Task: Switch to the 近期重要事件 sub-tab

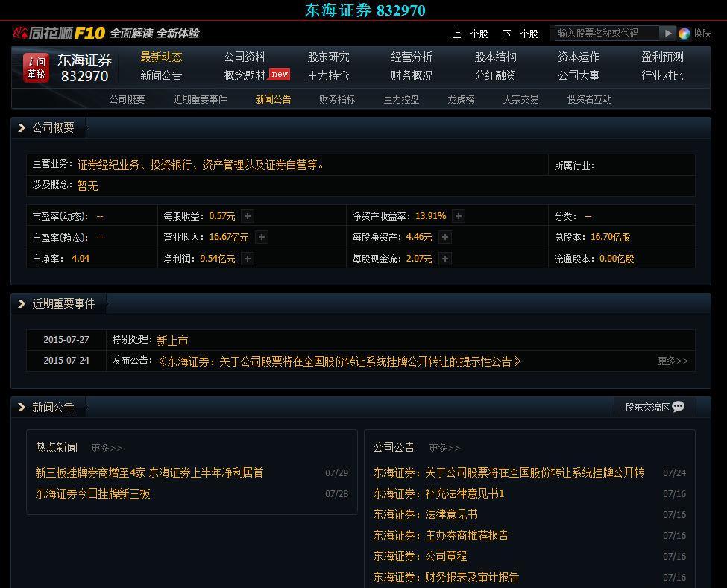Action: click(x=200, y=99)
